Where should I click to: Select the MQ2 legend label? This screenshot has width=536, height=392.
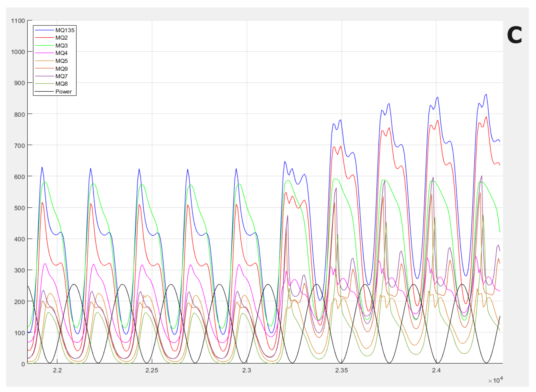pyautogui.click(x=61, y=38)
